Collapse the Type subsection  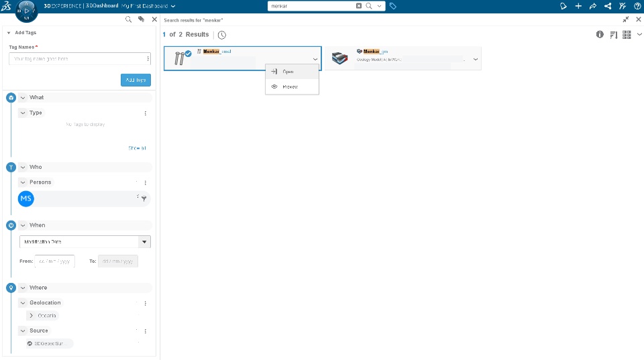[x=23, y=113]
